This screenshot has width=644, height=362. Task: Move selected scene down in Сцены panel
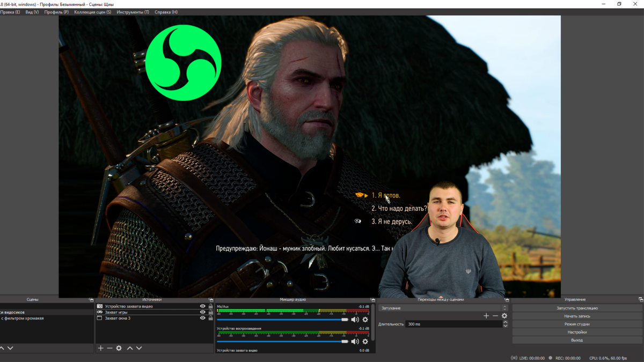tap(10, 348)
